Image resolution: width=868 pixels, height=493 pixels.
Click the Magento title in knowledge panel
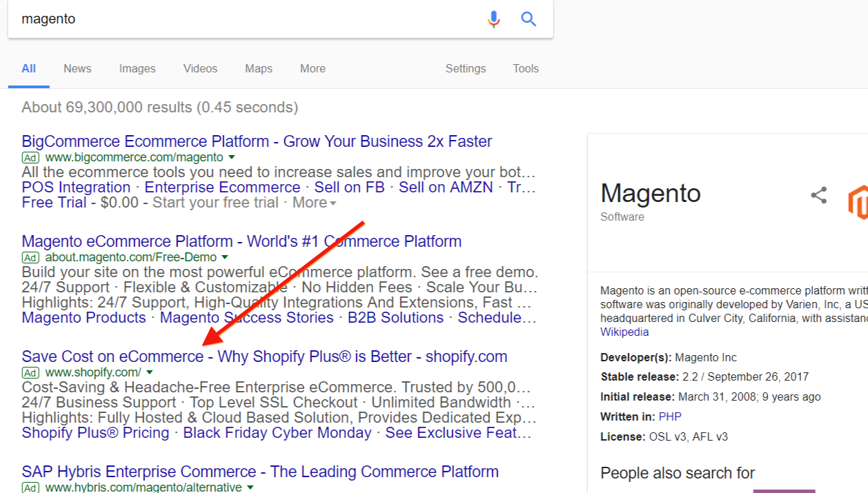[x=651, y=193]
